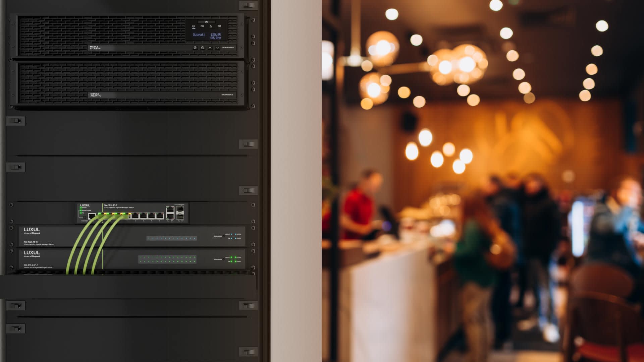Click the UPS battery mode icon
644x362 pixels.
[202, 26]
